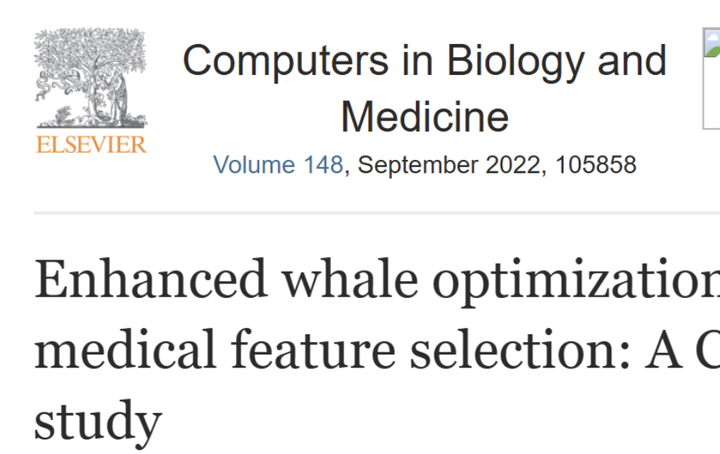Click the word Enhanced in article title
The width and height of the screenshot is (720, 454).
tap(151, 279)
